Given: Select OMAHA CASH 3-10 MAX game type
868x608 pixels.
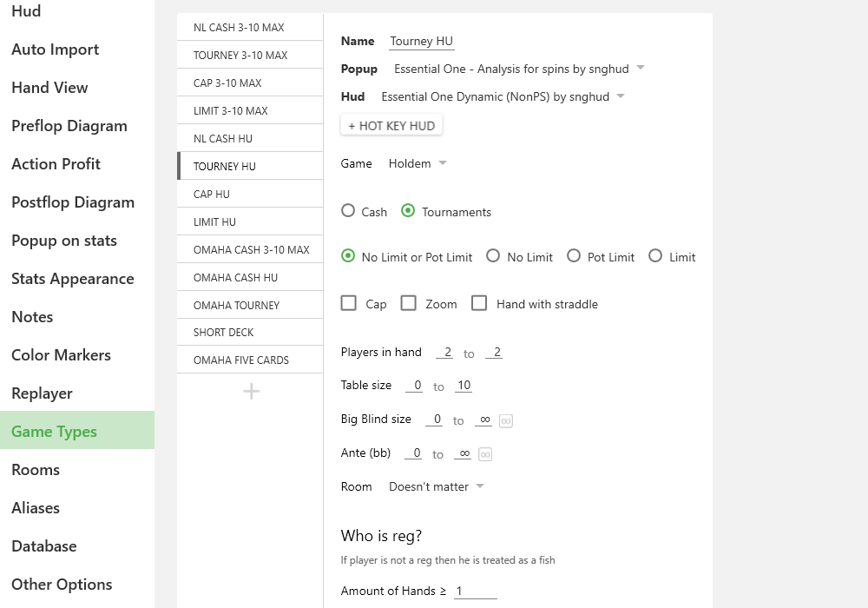Looking at the screenshot, I should (x=250, y=249).
